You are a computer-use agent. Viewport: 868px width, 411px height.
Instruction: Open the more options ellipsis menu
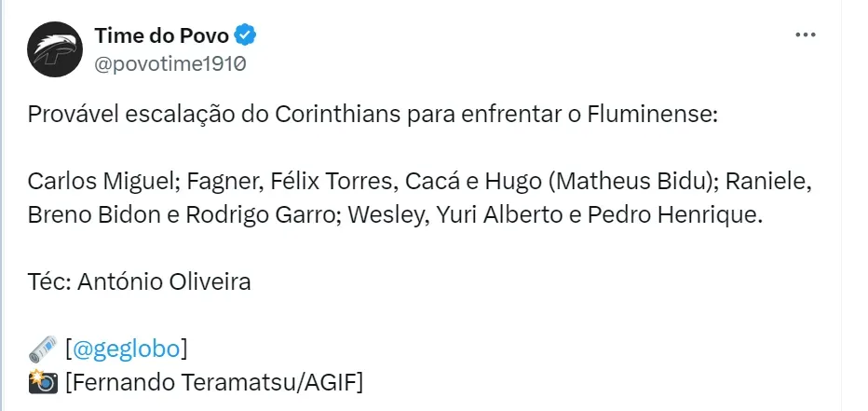806,34
